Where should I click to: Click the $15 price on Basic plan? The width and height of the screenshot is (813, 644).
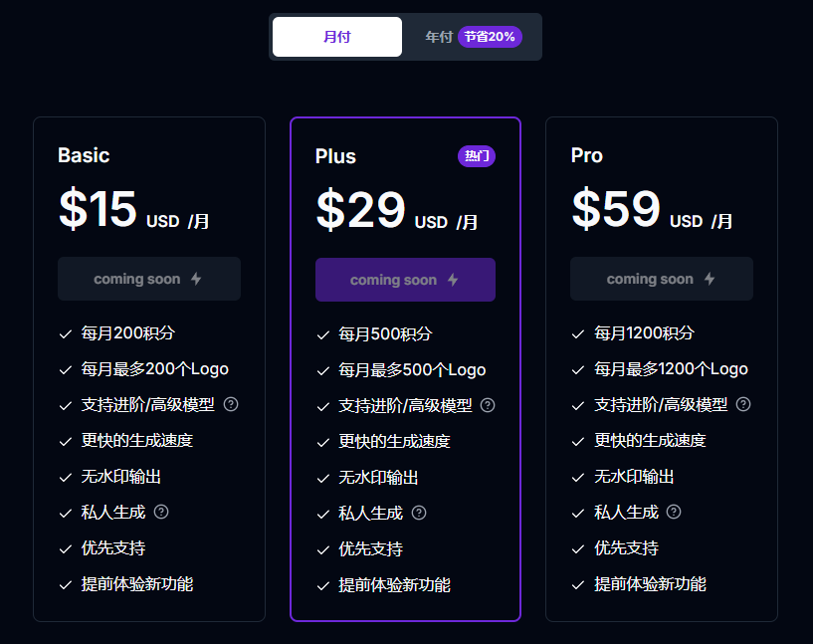(x=98, y=209)
